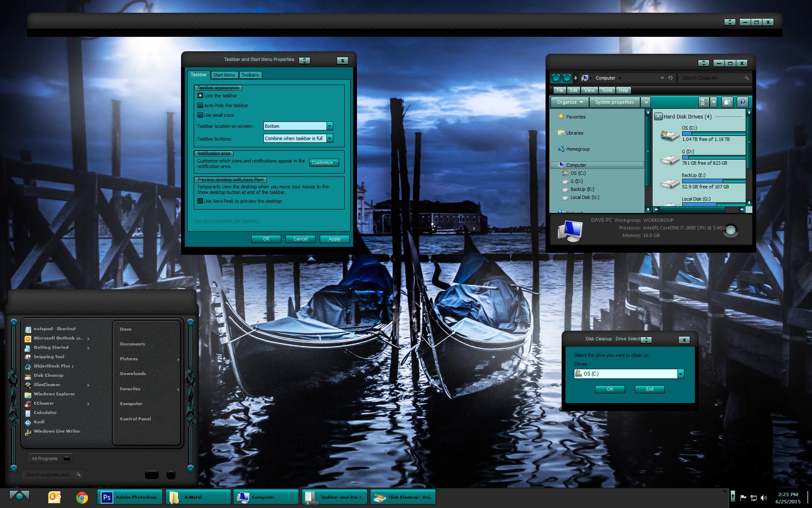Open Taskbar location on screen dropdown
This screenshot has height=508, width=812.
click(298, 126)
